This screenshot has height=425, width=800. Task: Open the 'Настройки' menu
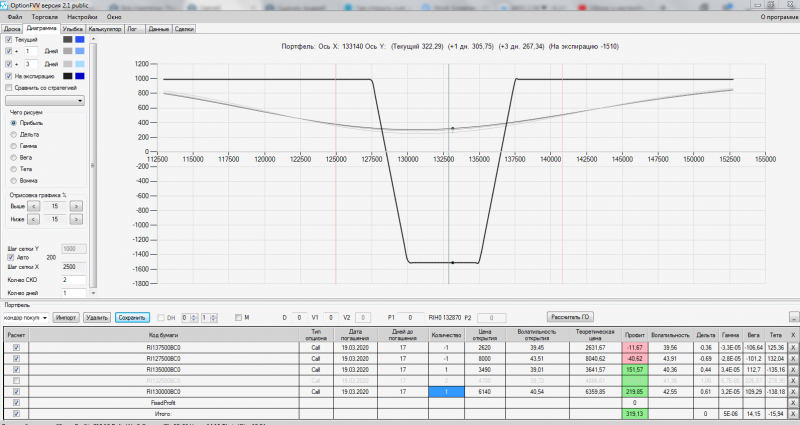82,17
